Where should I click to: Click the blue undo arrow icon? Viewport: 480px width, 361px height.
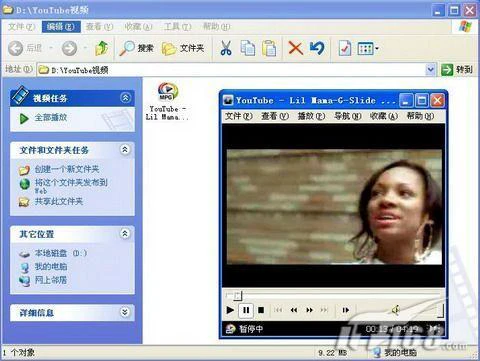click(x=317, y=48)
